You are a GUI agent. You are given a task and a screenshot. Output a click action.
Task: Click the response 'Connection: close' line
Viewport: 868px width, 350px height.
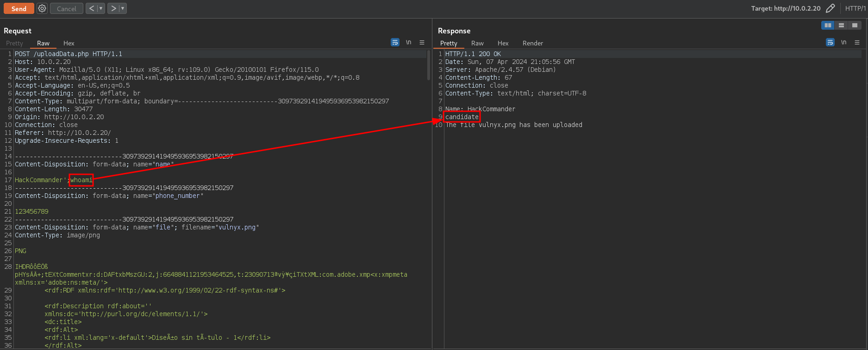(x=477, y=85)
